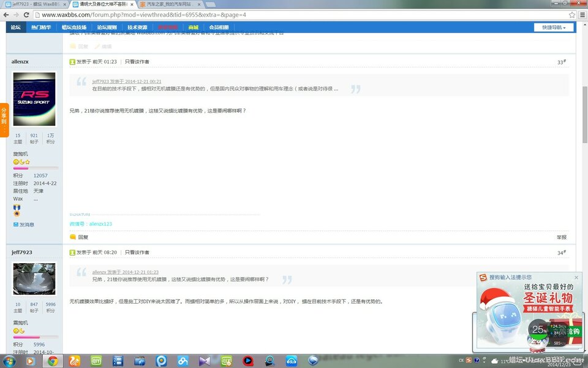Viewport: 588px width, 368px height.
Task: Open the 快捷导航 dropdown
Action: pyautogui.click(x=554, y=28)
